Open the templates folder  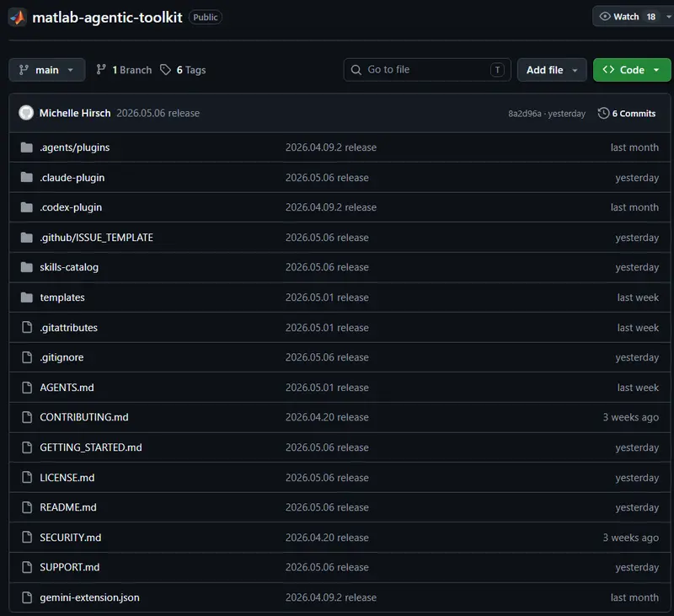(62, 297)
